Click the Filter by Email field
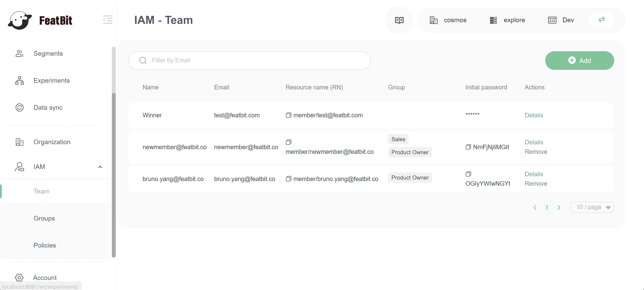 click(250, 61)
